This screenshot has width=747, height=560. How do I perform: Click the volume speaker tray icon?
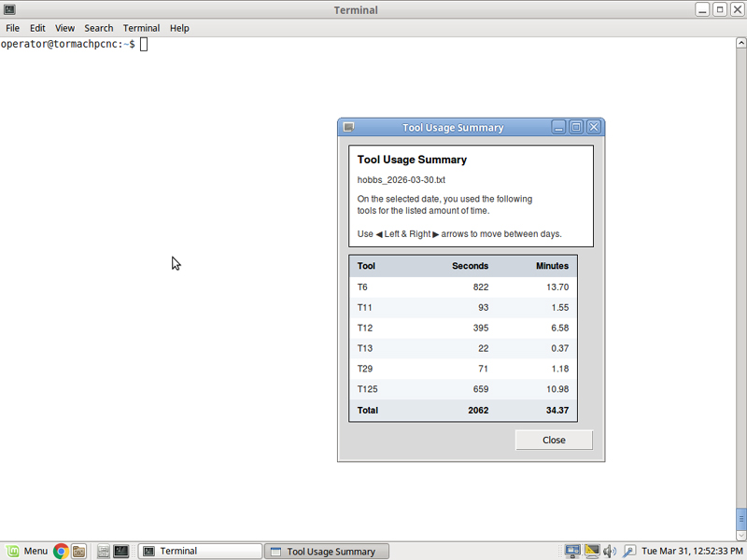pos(610,551)
